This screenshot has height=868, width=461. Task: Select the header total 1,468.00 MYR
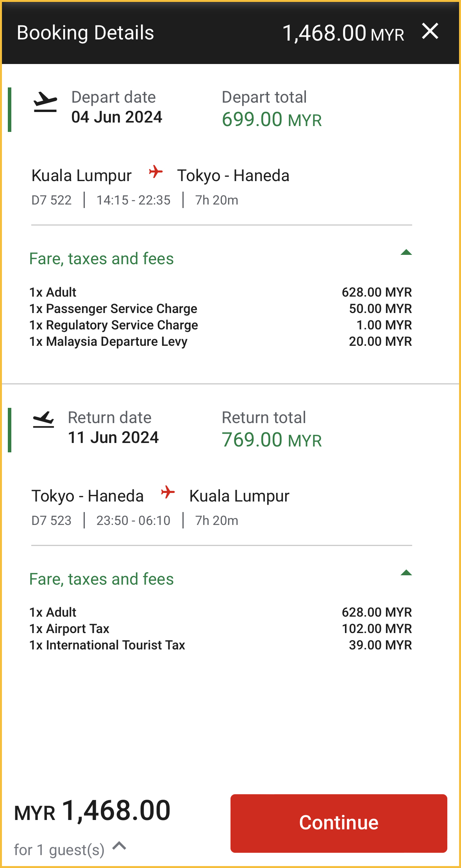pos(343,33)
